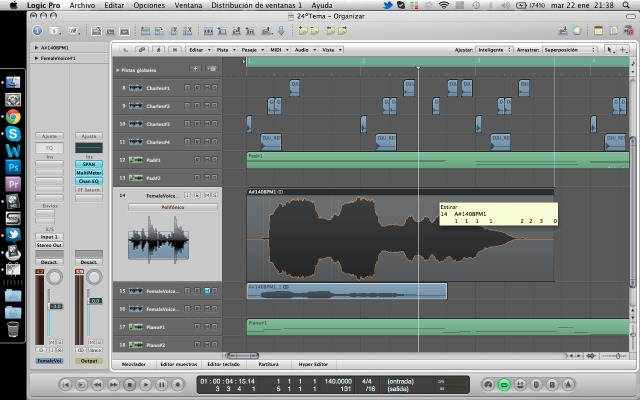The height and width of the screenshot is (400, 640).
Task: Click the Stereo Out output button
Action: point(48,243)
